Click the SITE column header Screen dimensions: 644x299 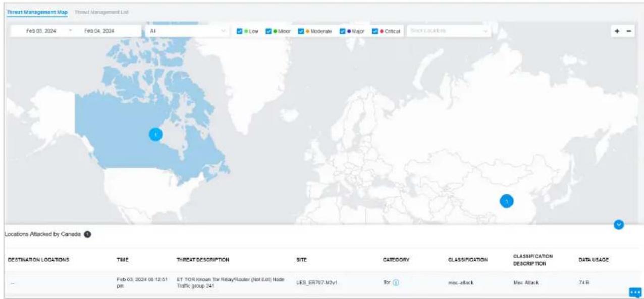(301, 260)
